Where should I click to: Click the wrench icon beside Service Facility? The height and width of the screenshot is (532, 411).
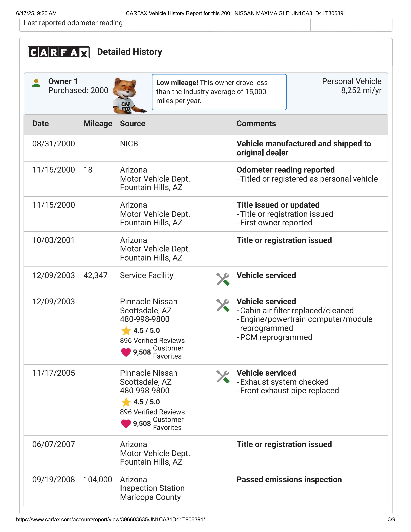pyautogui.click(x=223, y=279)
